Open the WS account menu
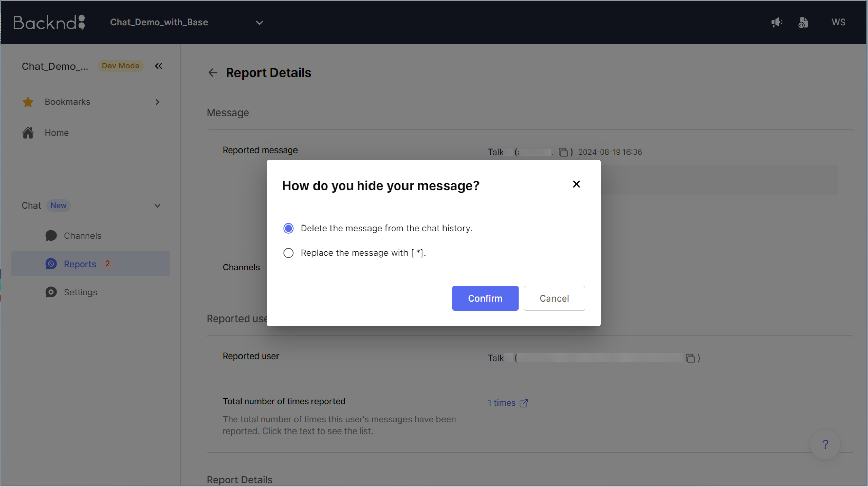The width and height of the screenshot is (868, 487). coord(838,22)
